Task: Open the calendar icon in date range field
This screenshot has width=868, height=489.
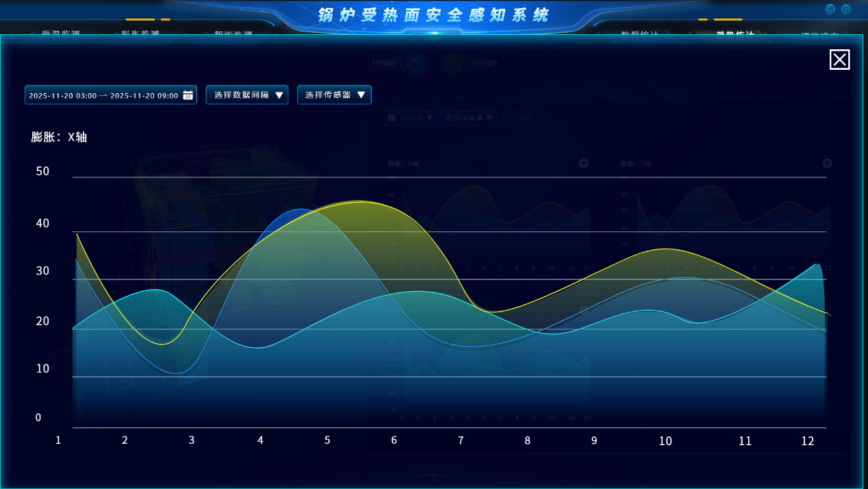Action: (x=188, y=95)
